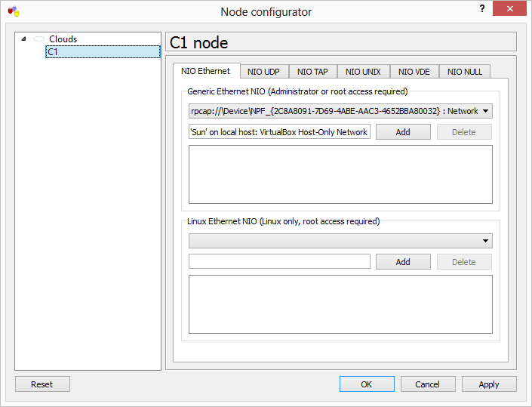The height and width of the screenshot is (407, 532).
Task: Switch to the NIO VDE tab
Action: [x=414, y=72]
